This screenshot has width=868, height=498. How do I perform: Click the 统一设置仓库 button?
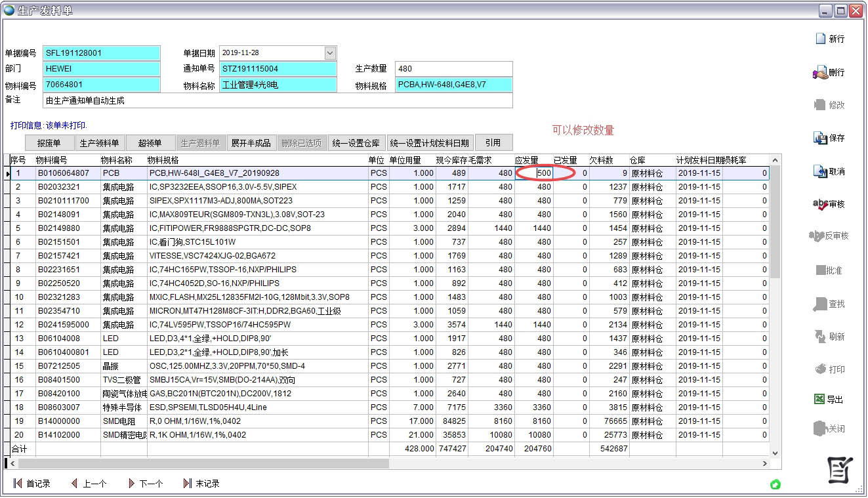click(356, 143)
